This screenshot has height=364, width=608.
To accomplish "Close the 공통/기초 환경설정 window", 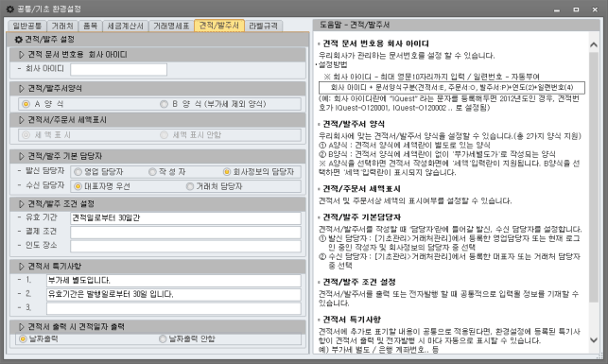I will click(595, 9).
